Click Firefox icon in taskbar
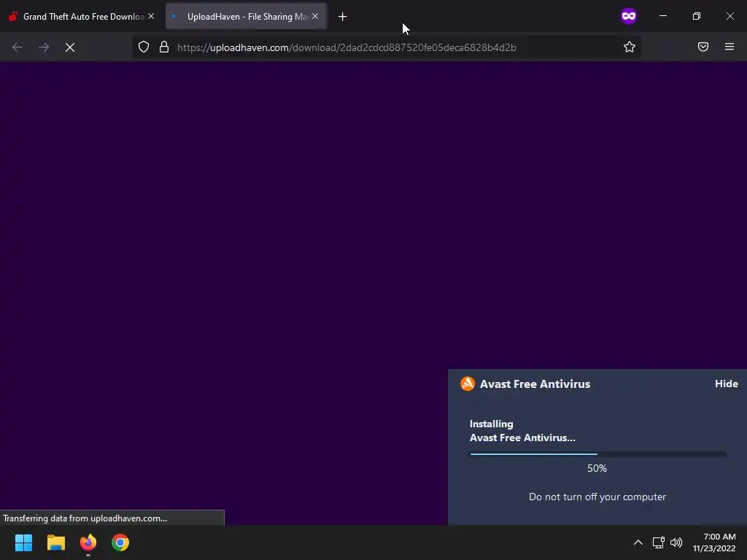The image size is (747, 560). coord(88,542)
